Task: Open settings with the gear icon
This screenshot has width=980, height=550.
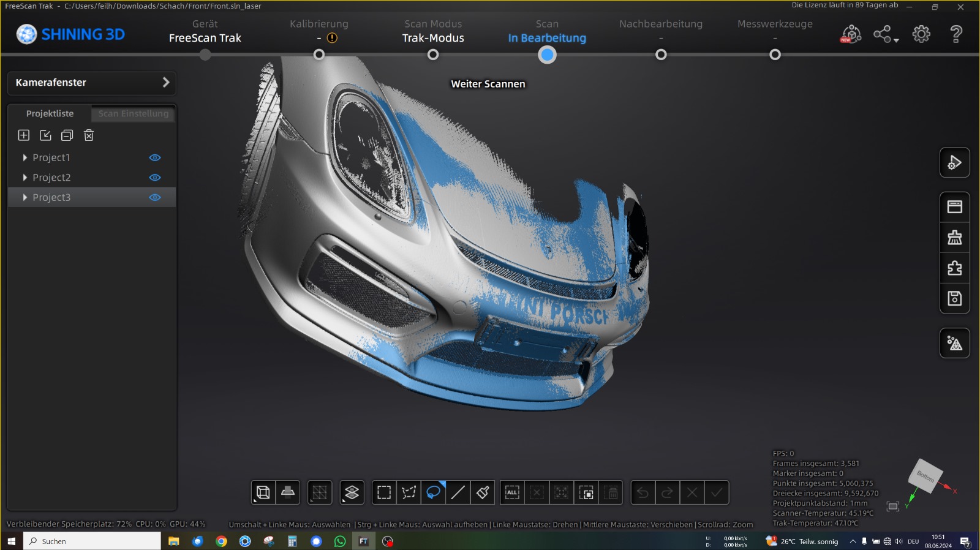Action: [921, 34]
